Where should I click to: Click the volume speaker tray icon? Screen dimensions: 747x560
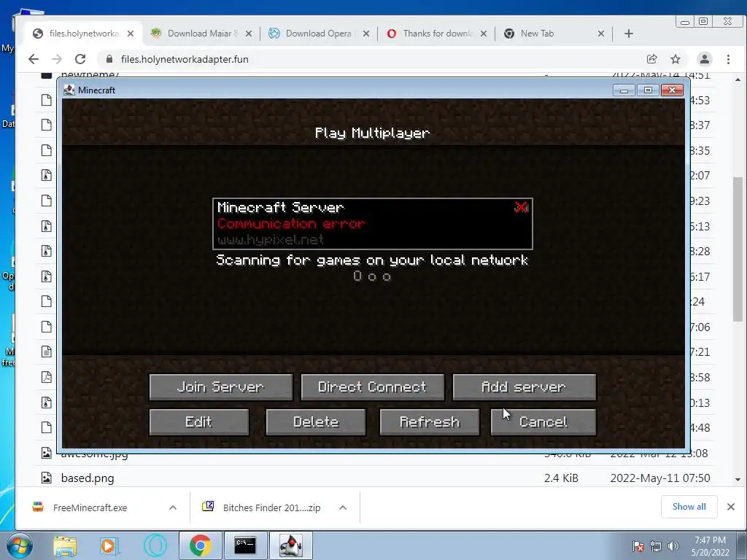[x=673, y=546]
